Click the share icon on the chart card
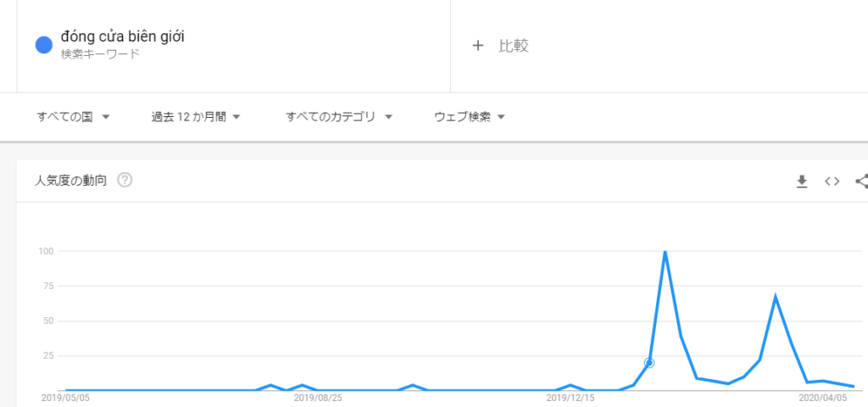The height and width of the screenshot is (407, 868). point(861,181)
